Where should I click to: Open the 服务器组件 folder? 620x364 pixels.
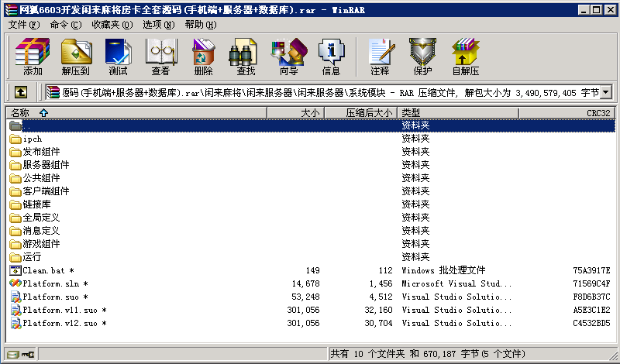(46, 164)
